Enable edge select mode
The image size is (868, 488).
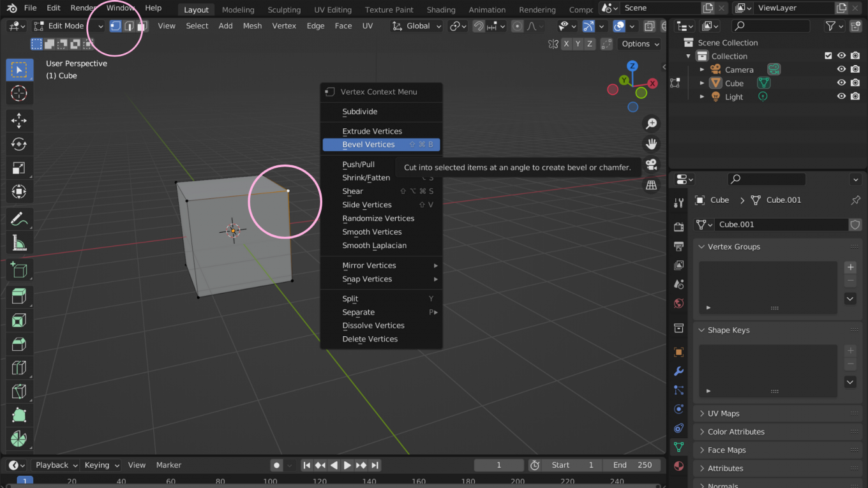click(129, 26)
